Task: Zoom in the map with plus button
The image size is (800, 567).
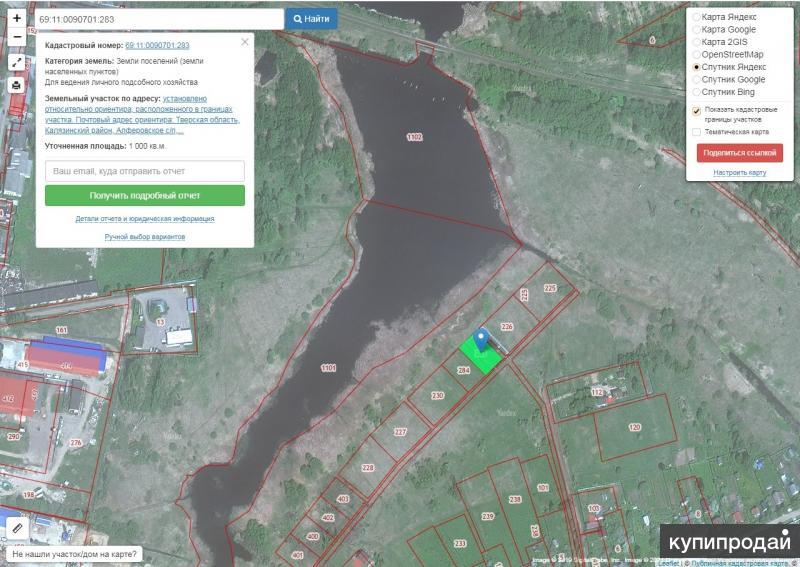Action: click(x=17, y=18)
